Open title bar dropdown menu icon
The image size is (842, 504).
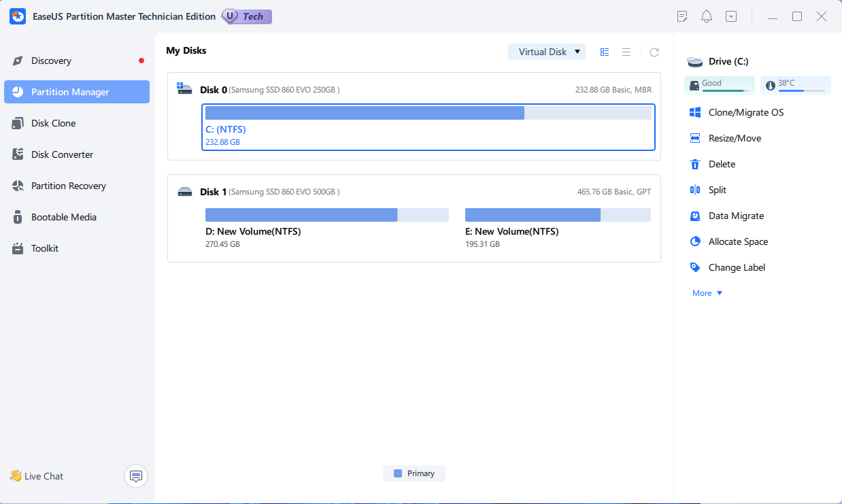pos(731,16)
